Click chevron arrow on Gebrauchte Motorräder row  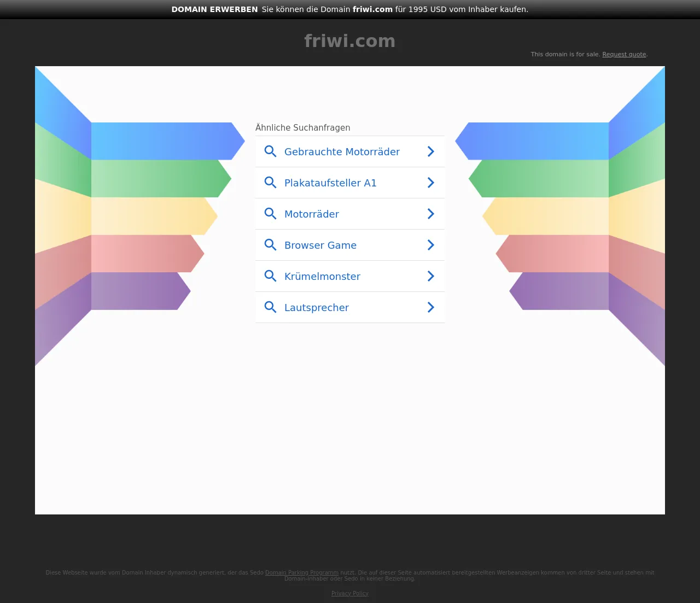(431, 151)
